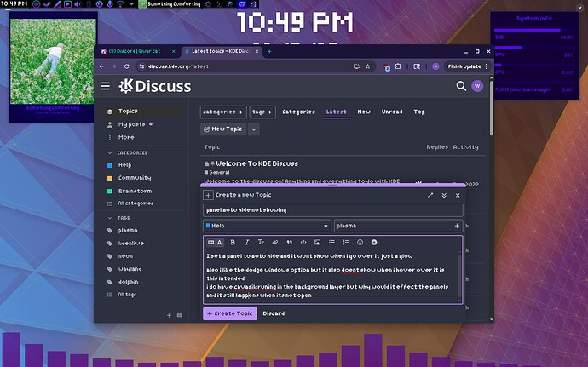Reload the page in the browser

[x=127, y=66]
